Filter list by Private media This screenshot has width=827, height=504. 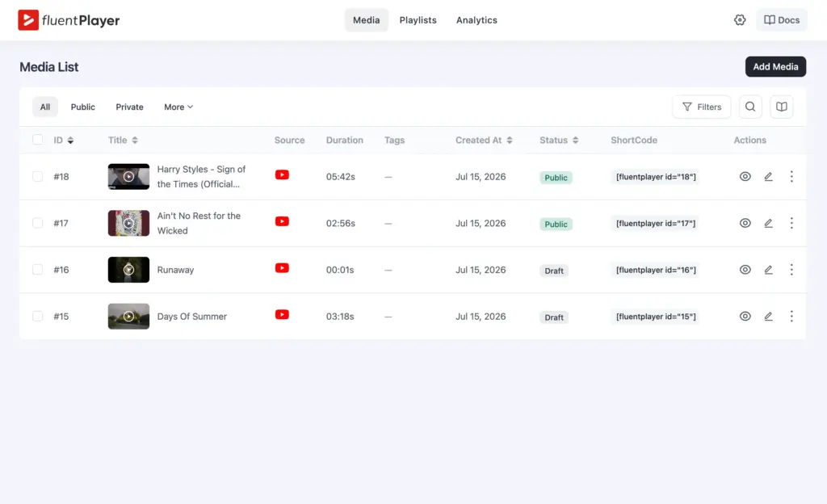(129, 107)
